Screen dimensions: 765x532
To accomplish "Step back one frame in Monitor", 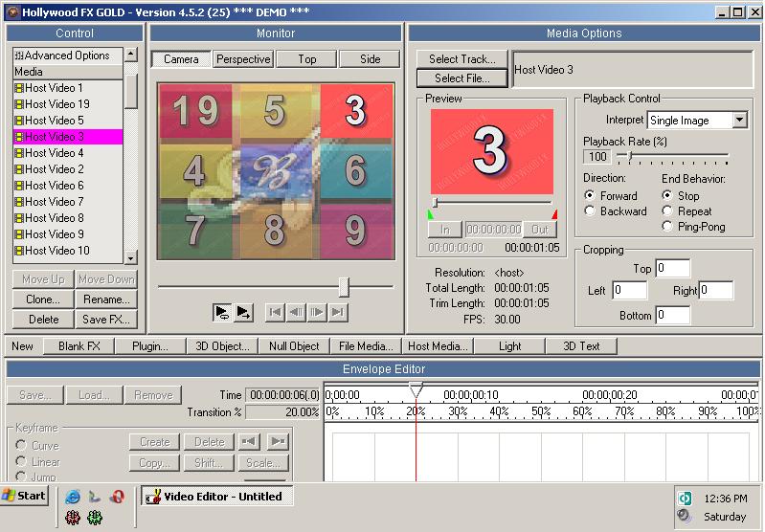I will [296, 312].
